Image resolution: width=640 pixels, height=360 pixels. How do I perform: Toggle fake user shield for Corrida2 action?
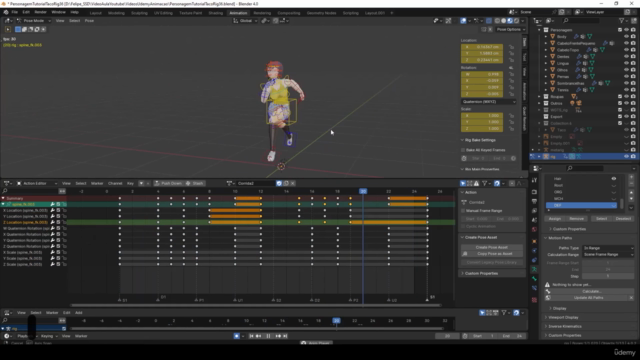click(279, 183)
